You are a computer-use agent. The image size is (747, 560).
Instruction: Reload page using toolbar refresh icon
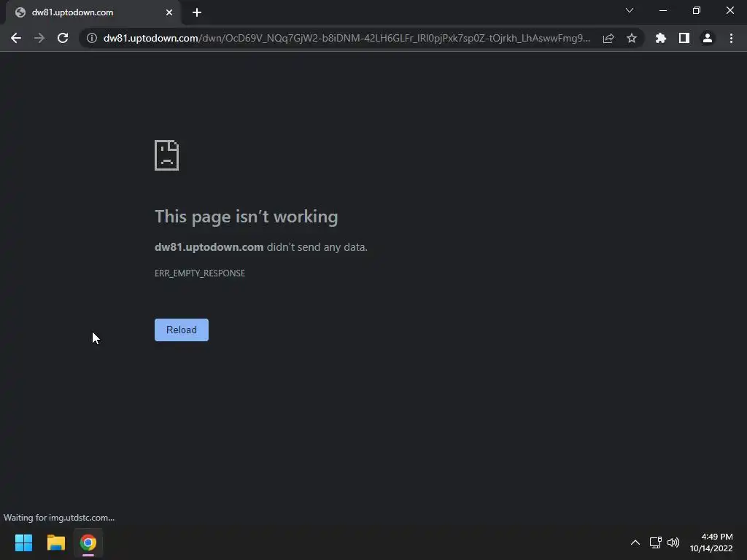63,38
